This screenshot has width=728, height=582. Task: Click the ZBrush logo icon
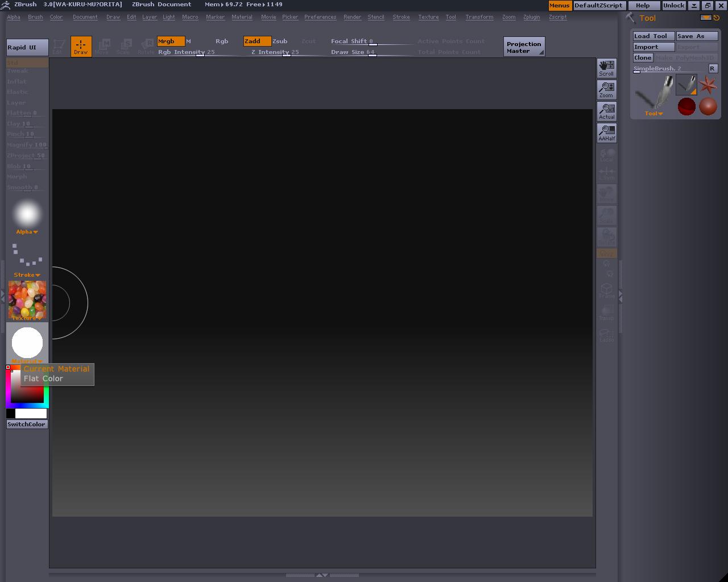pos(7,5)
